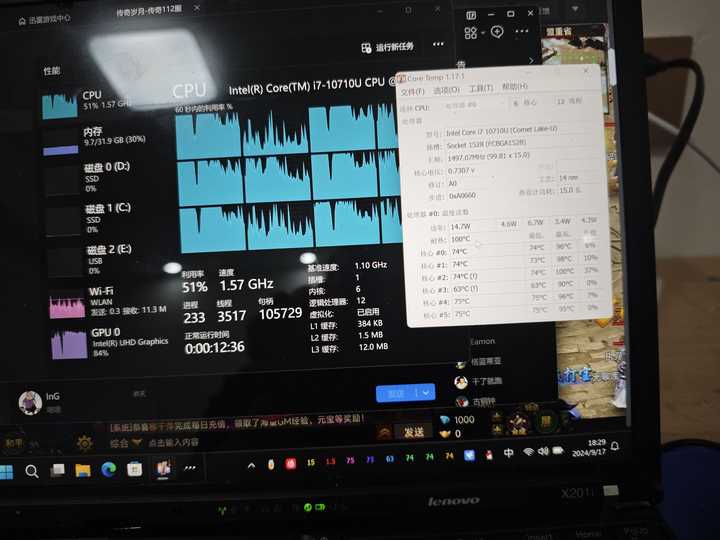Screen dimensions: 720x540
Task: Switch to the 传奇岁月 game tab
Action: (x=149, y=11)
